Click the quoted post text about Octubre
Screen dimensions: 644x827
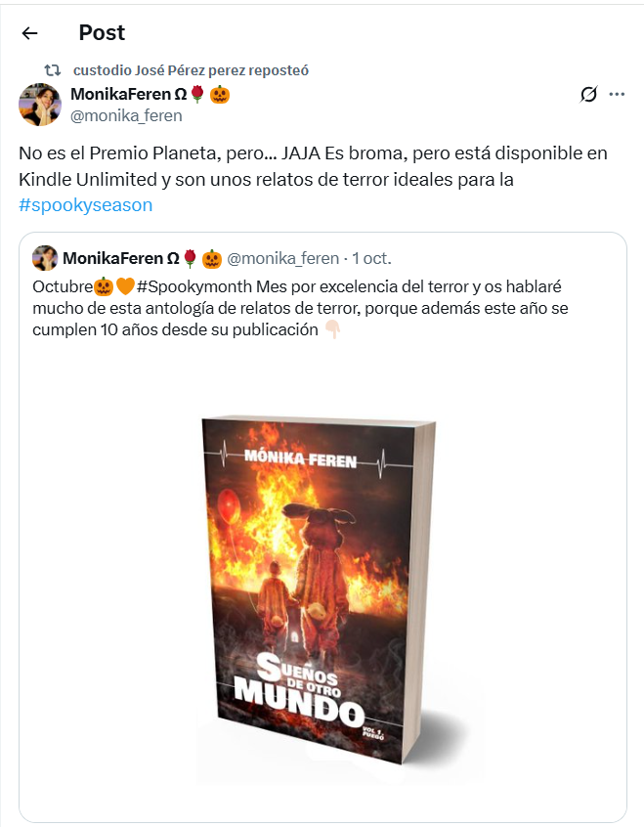300,308
